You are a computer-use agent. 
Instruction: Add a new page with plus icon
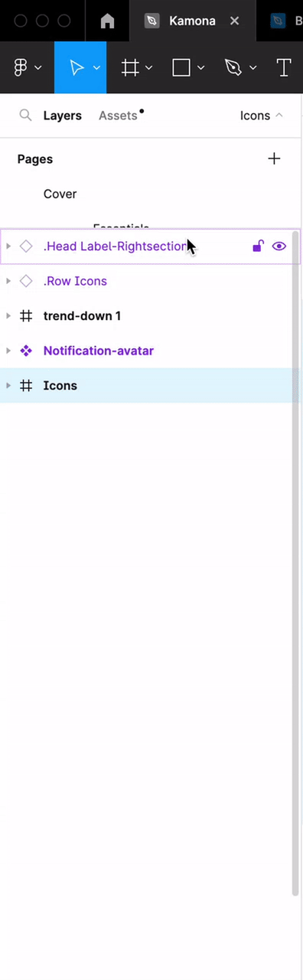[x=274, y=158]
